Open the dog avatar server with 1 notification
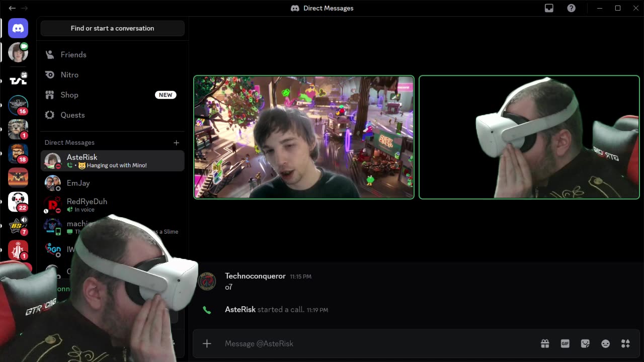644x362 pixels. 18,129
